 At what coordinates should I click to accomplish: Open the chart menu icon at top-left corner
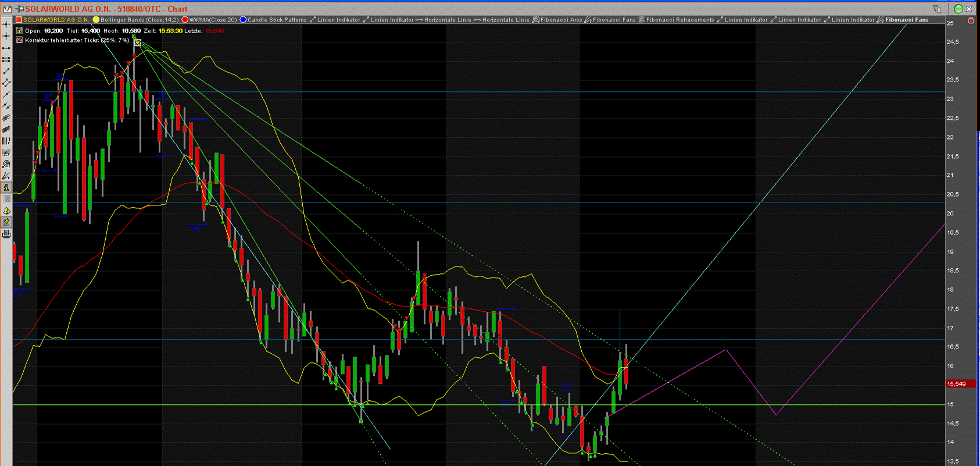point(7,9)
